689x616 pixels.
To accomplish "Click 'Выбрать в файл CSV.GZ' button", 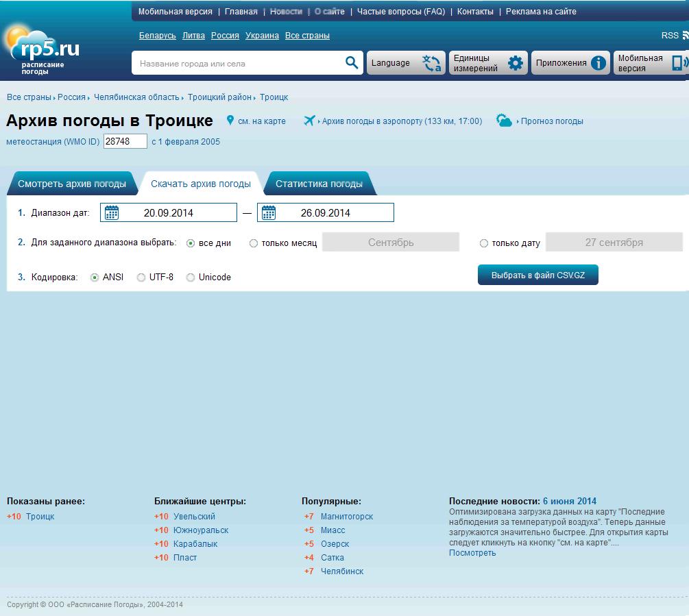I will pos(537,275).
